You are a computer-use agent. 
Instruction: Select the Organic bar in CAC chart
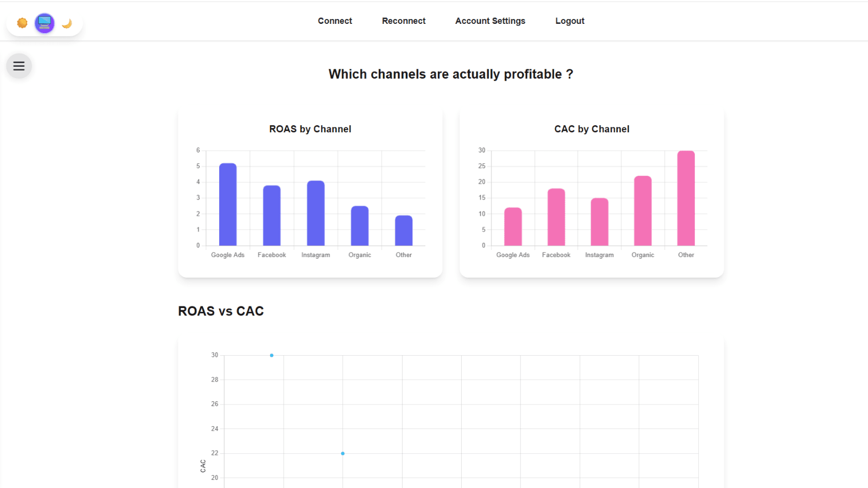pos(643,211)
